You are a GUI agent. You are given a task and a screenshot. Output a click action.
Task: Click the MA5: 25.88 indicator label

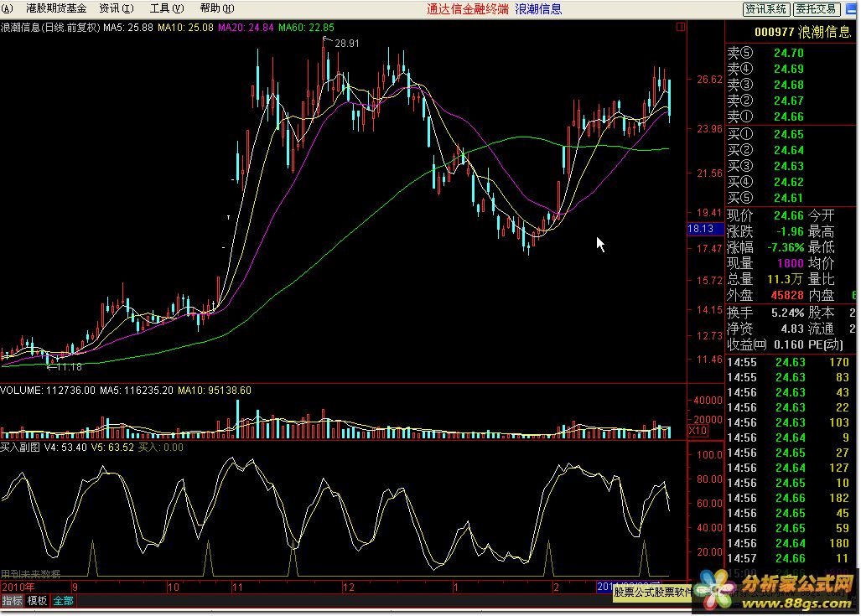pos(128,27)
